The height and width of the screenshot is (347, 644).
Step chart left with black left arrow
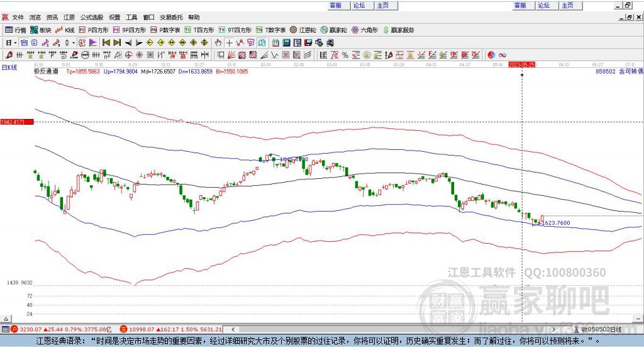click(x=128, y=43)
